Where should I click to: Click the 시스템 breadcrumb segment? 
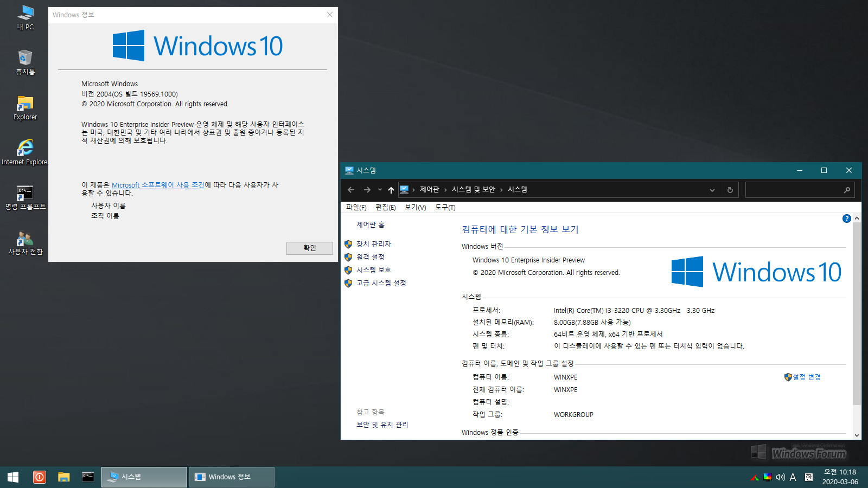[518, 189]
